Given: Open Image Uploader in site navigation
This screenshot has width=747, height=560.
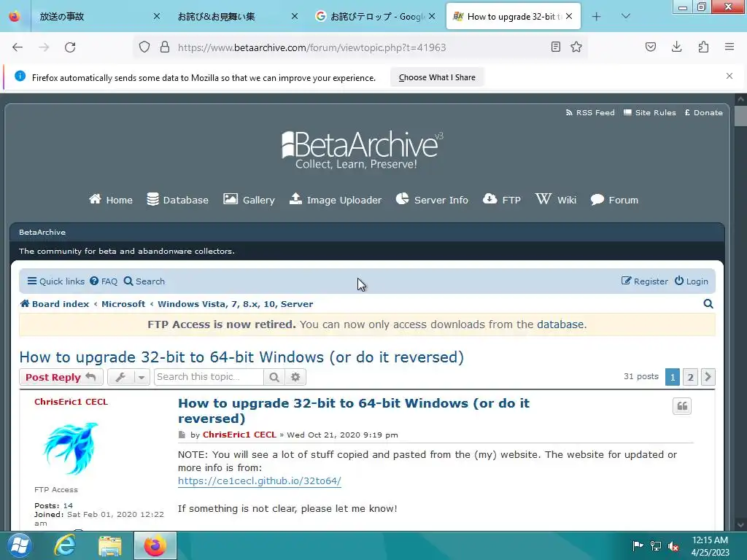Looking at the screenshot, I should point(336,200).
